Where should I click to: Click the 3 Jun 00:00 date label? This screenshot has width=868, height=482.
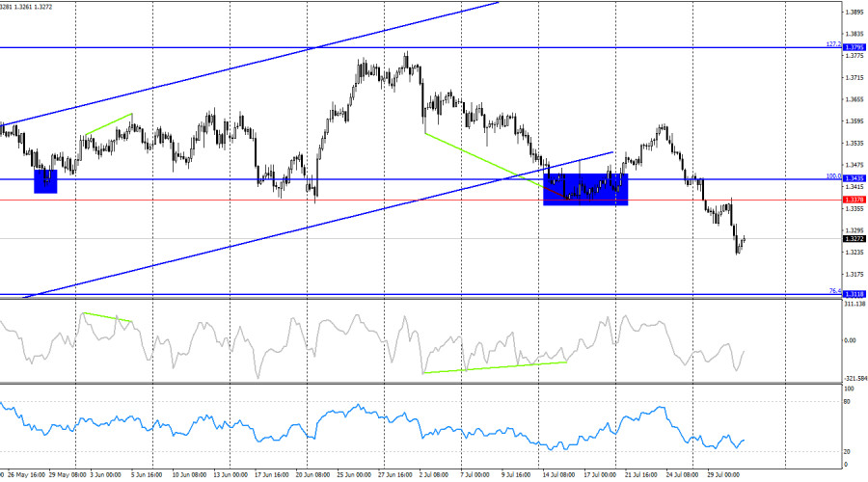pyautogui.click(x=105, y=475)
